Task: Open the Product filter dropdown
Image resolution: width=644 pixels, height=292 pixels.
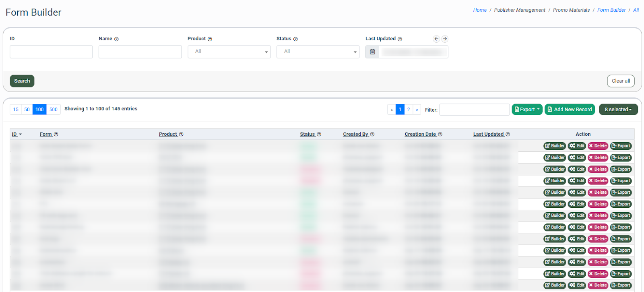Action: point(229,52)
